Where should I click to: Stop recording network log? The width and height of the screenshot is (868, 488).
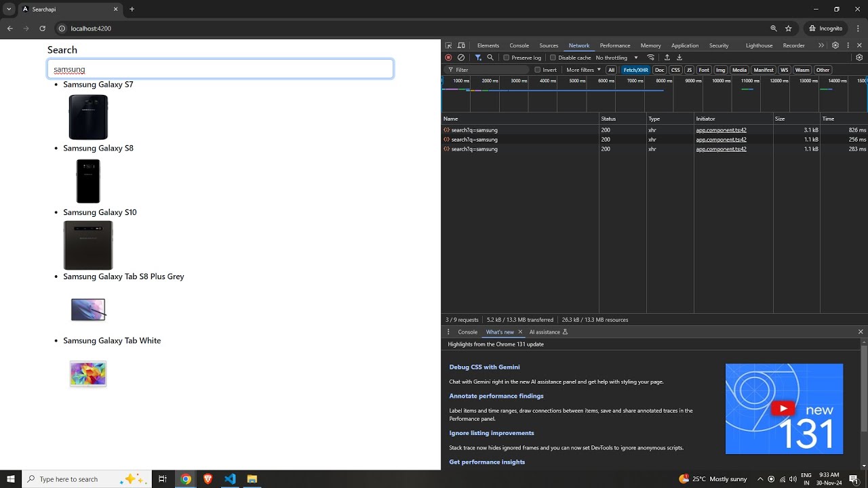tap(448, 58)
